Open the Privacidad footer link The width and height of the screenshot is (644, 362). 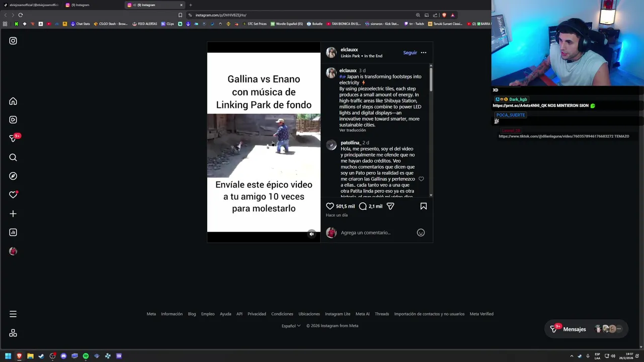[x=257, y=314]
